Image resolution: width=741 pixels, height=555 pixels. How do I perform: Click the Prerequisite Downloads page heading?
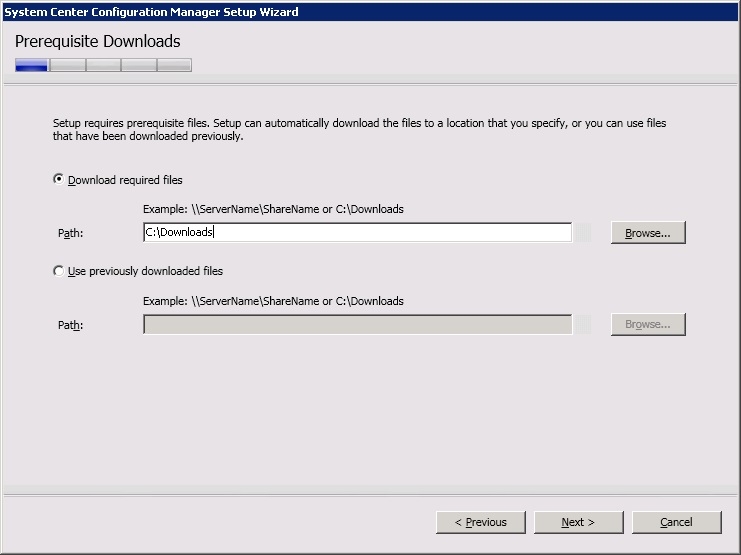pyautogui.click(x=98, y=42)
